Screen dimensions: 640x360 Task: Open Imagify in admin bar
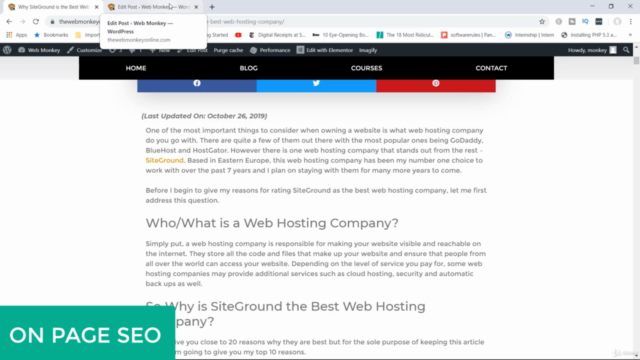[368, 50]
